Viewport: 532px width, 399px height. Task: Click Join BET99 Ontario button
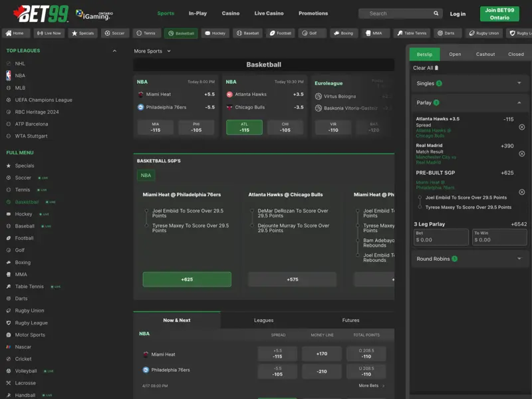point(499,14)
